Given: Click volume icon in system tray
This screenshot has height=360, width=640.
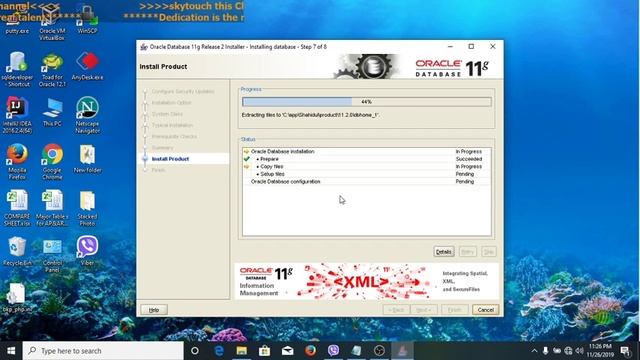Looking at the screenshot, I should [x=579, y=351].
